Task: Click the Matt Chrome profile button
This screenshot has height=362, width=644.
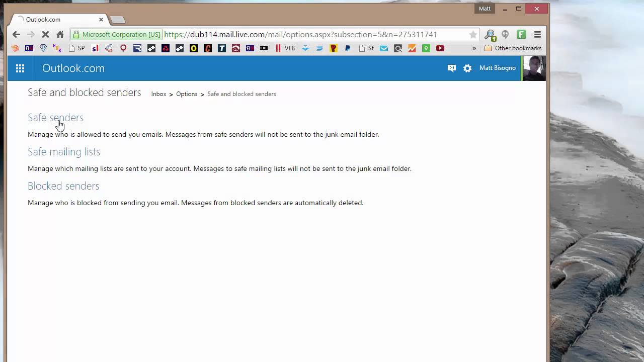Action: point(485,9)
